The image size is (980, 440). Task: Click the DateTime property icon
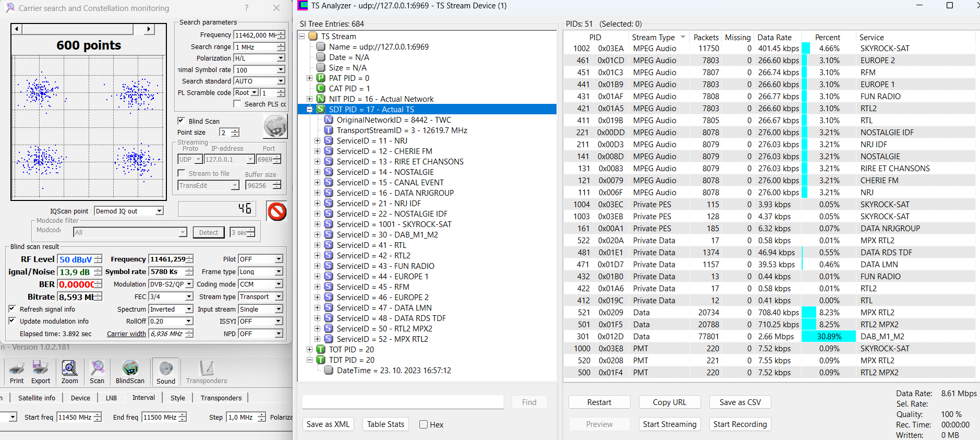(329, 371)
